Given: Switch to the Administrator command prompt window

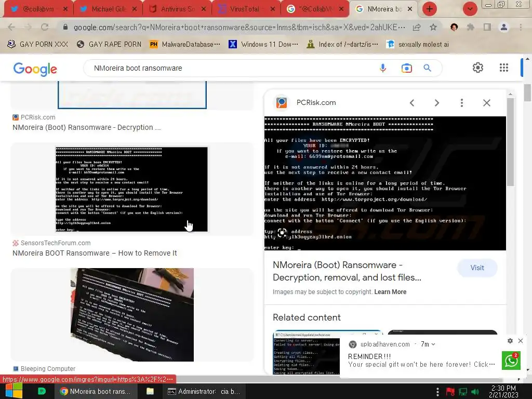Looking at the screenshot, I should tap(204, 391).
